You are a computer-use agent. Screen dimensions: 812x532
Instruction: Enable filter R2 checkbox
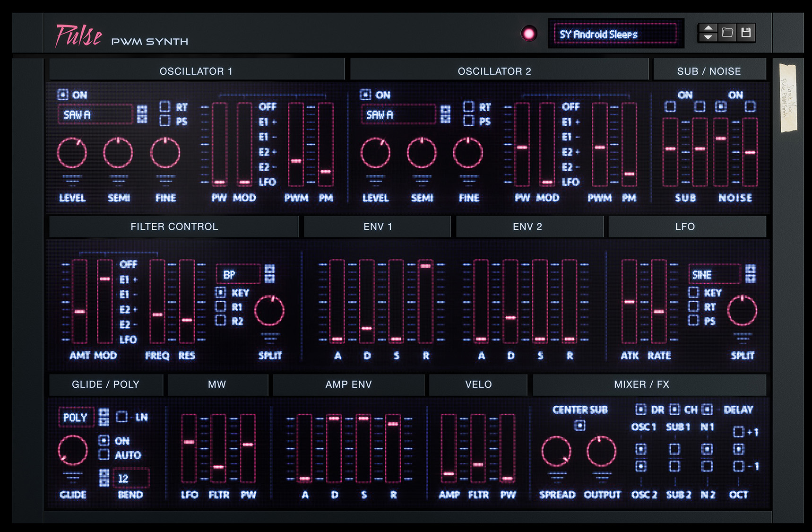221,321
